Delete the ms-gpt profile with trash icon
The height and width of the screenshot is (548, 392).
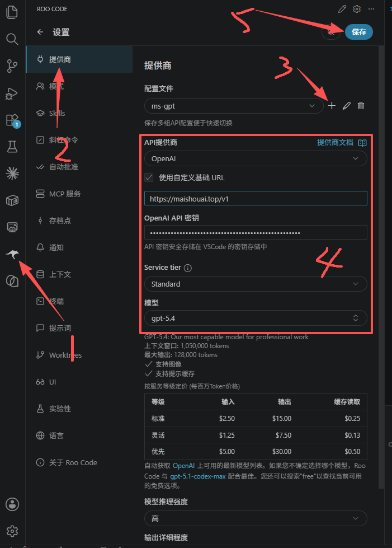coord(361,106)
